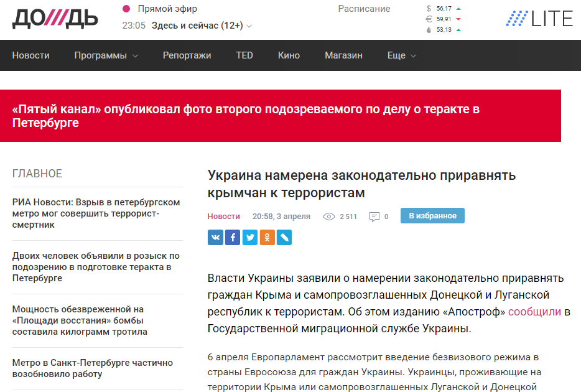The width and height of the screenshot is (581, 392).
Task: Open the Дождь LITE logo link
Action: pos(539,19)
